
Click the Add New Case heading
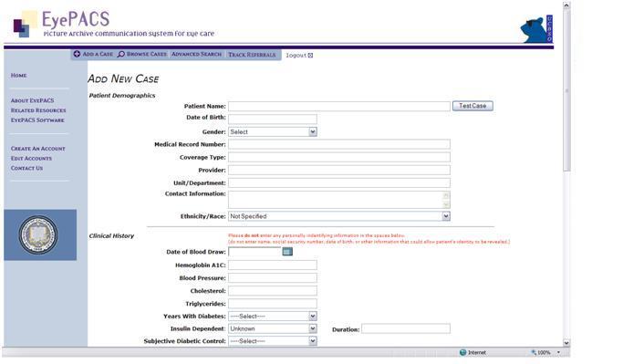point(123,78)
